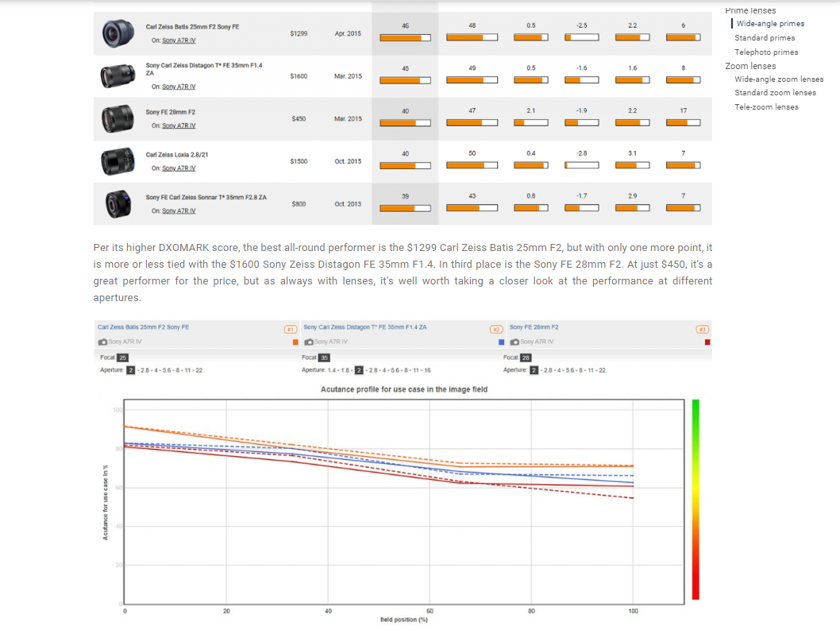Click the orange color swatch for Batis 25mm

295,342
